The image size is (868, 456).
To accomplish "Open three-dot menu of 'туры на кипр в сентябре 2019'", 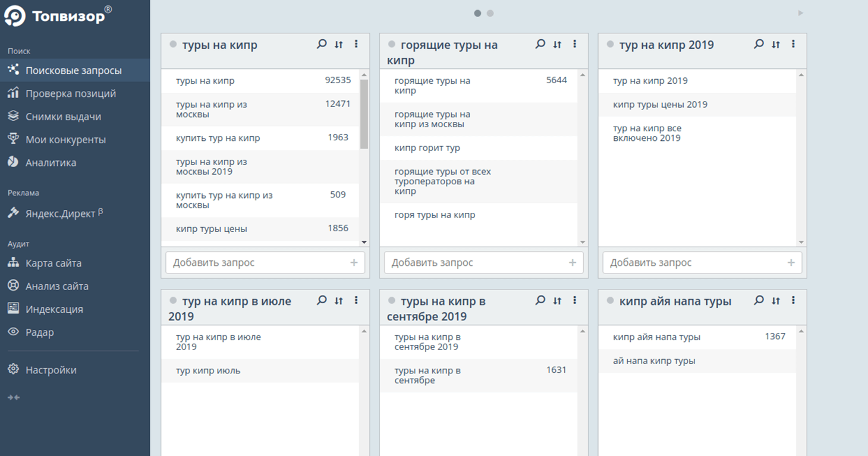I will (x=574, y=300).
